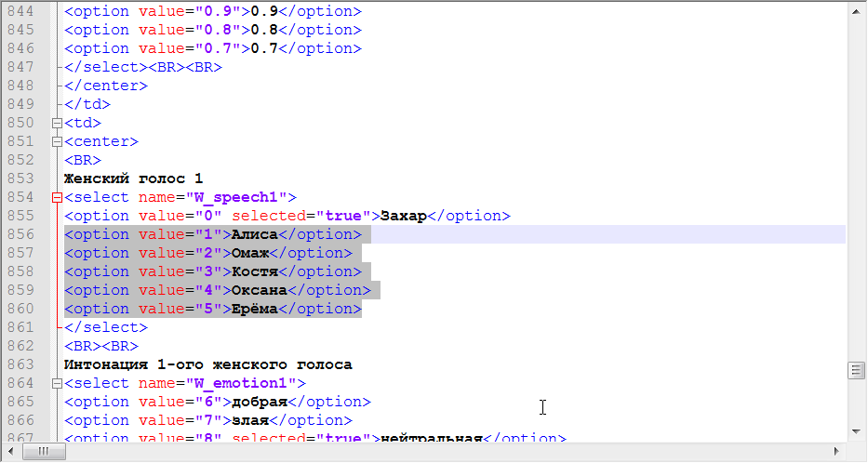Image resolution: width=868 pixels, height=463 pixels.
Task: Click the closing </td> tag on line 849
Action: tap(87, 104)
